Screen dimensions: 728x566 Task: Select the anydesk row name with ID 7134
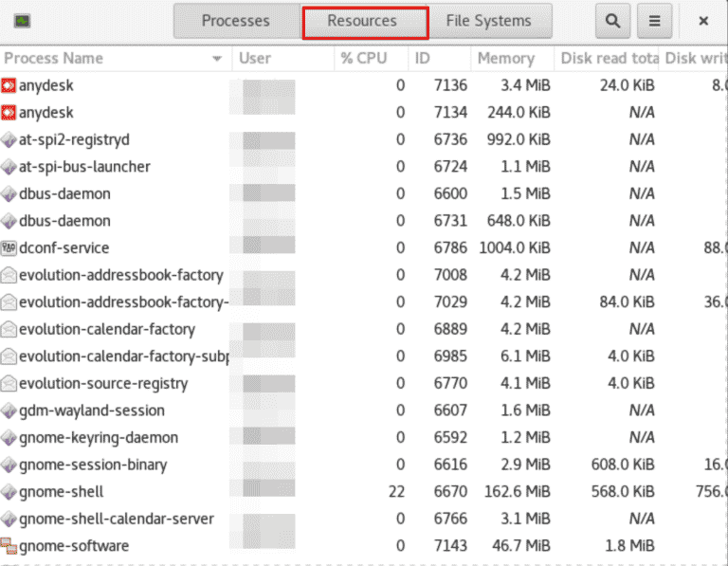[45, 113]
